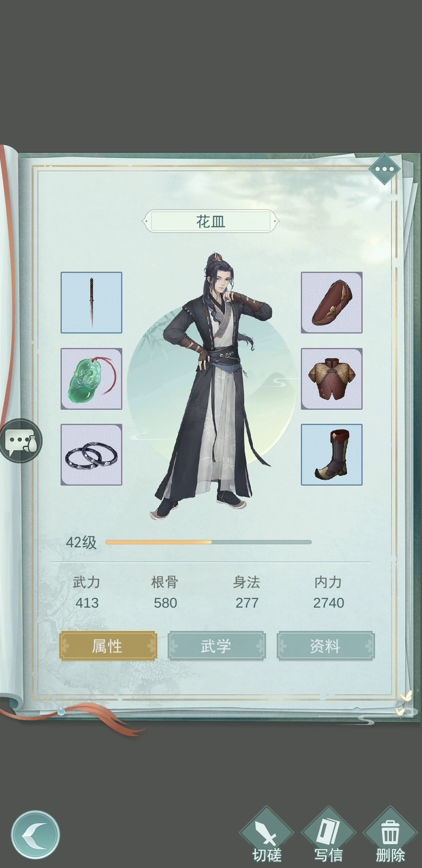This screenshot has height=868, width=422.
Task: Open the three-dot more options menu
Action: [x=385, y=169]
